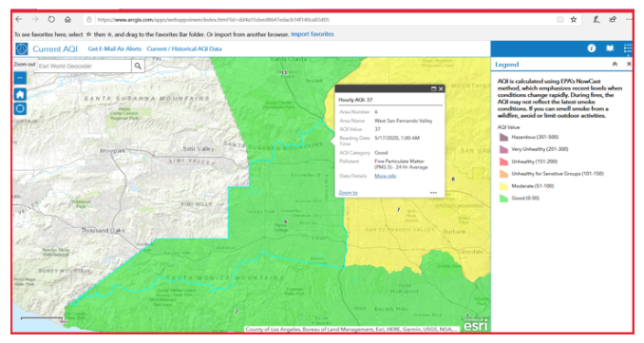The width and height of the screenshot is (644, 343).
Task: Open the About info icon in header
Action: [592, 48]
